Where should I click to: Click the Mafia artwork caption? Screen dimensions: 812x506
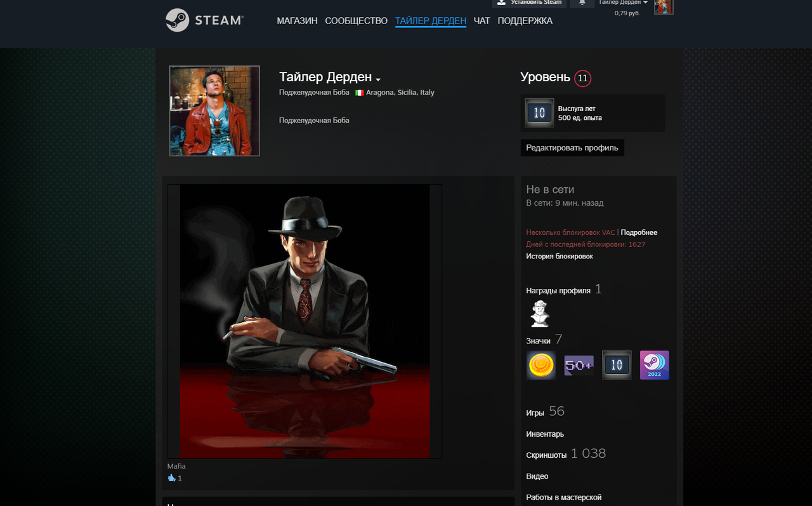pyautogui.click(x=176, y=466)
